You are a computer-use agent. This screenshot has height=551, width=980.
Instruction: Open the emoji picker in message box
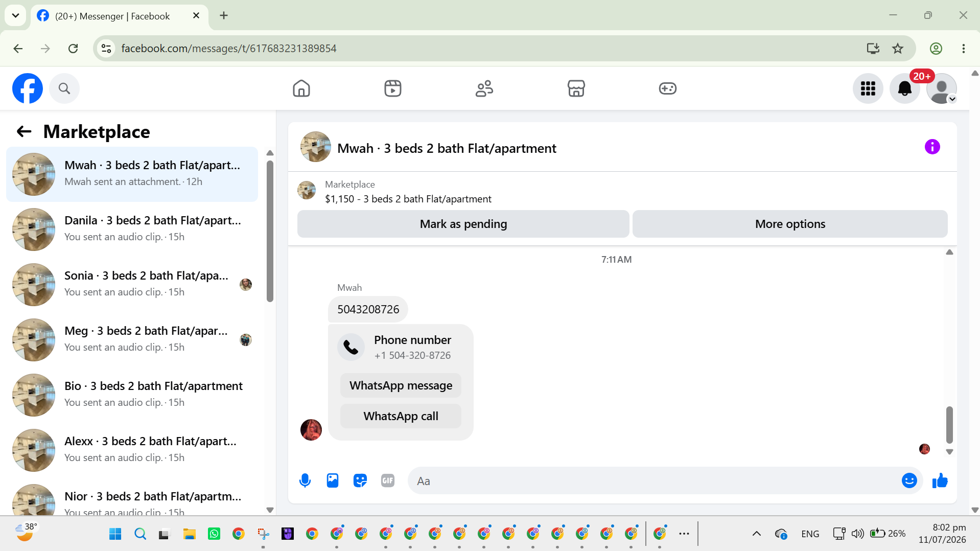pos(909,481)
